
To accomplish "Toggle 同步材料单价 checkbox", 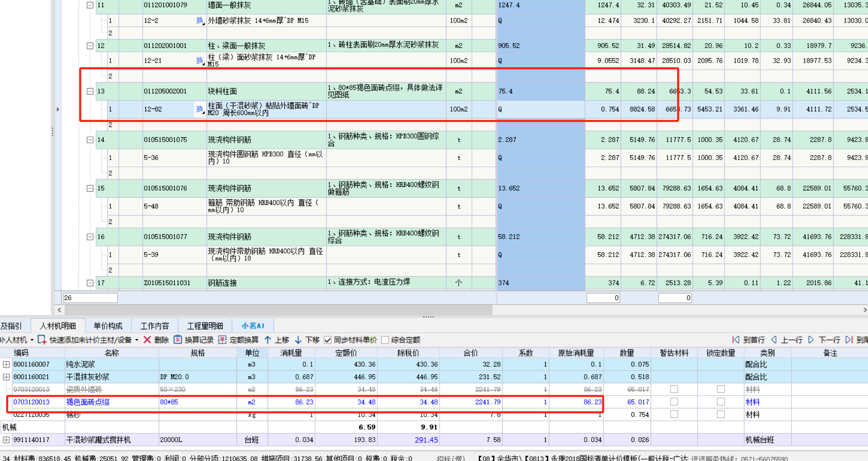I will pyautogui.click(x=327, y=340).
